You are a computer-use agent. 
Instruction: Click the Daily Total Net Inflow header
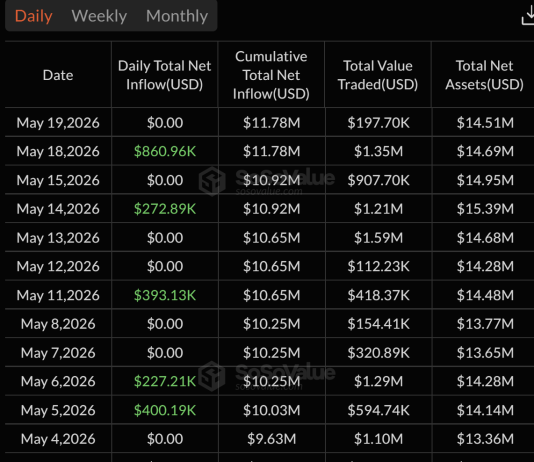click(x=164, y=75)
